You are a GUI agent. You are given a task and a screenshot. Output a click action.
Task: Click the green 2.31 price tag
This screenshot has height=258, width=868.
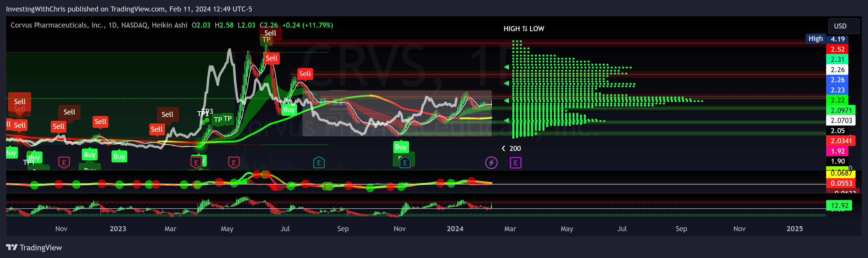click(837, 59)
